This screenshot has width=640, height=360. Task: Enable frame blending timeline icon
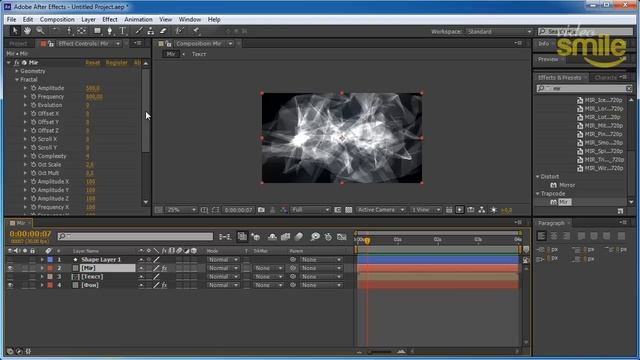tap(285, 237)
